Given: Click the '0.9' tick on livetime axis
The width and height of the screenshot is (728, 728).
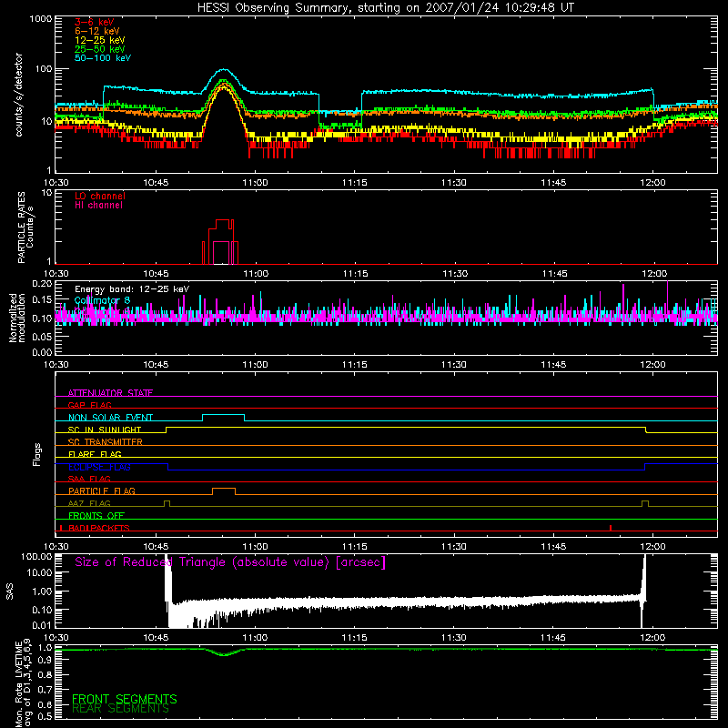Looking at the screenshot, I should 45,661.
